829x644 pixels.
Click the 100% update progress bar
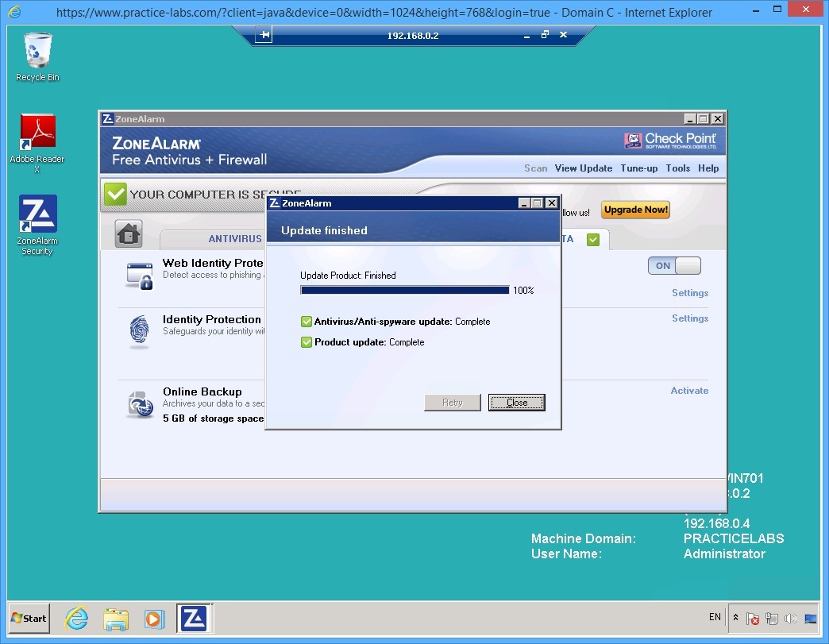403,290
